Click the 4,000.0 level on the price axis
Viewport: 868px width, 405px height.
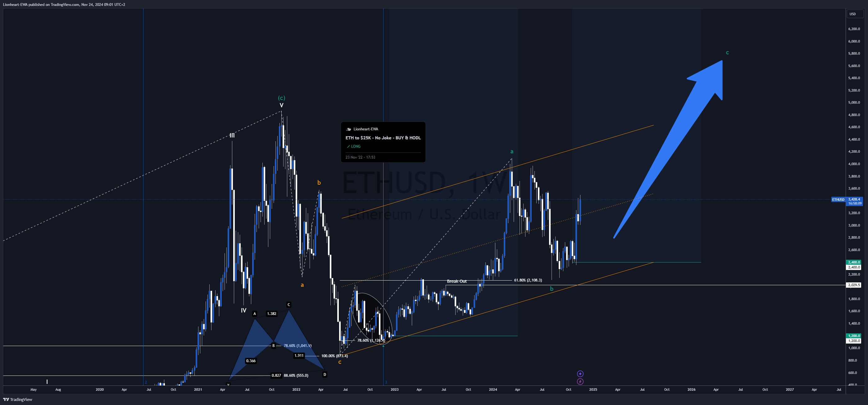(x=854, y=164)
